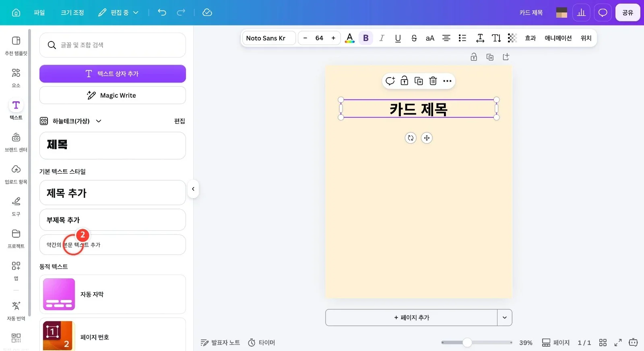Click the redo arrow icon

181,12
